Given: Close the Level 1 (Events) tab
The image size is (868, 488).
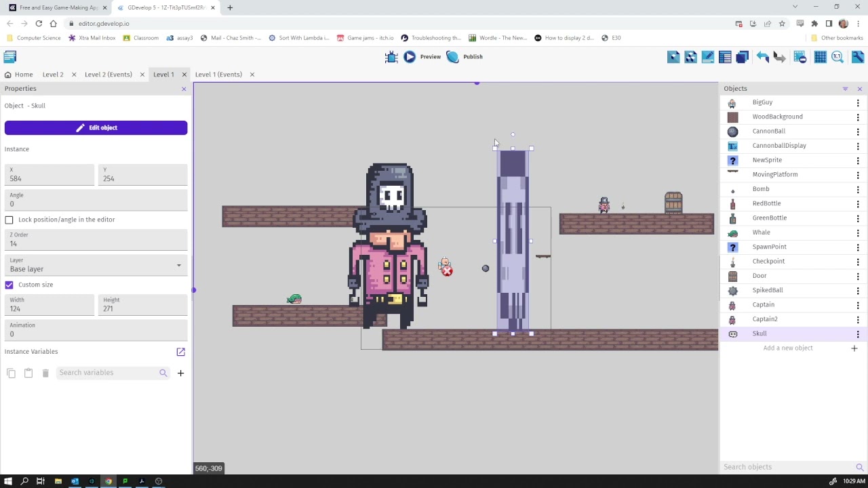Looking at the screenshot, I should [x=252, y=75].
